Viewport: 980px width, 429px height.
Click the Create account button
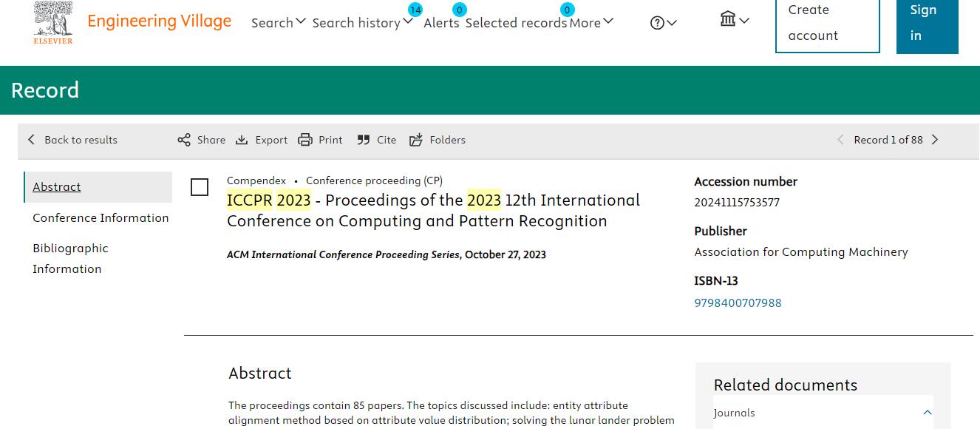point(827,23)
